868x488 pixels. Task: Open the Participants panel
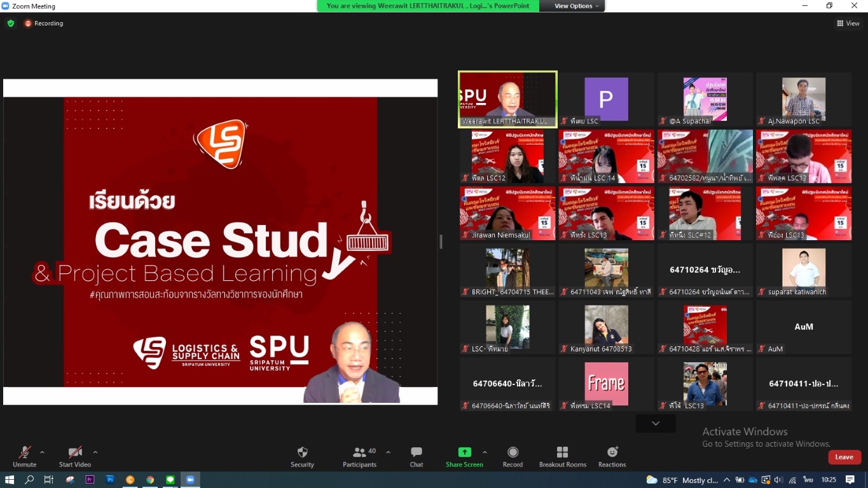pyautogui.click(x=360, y=456)
